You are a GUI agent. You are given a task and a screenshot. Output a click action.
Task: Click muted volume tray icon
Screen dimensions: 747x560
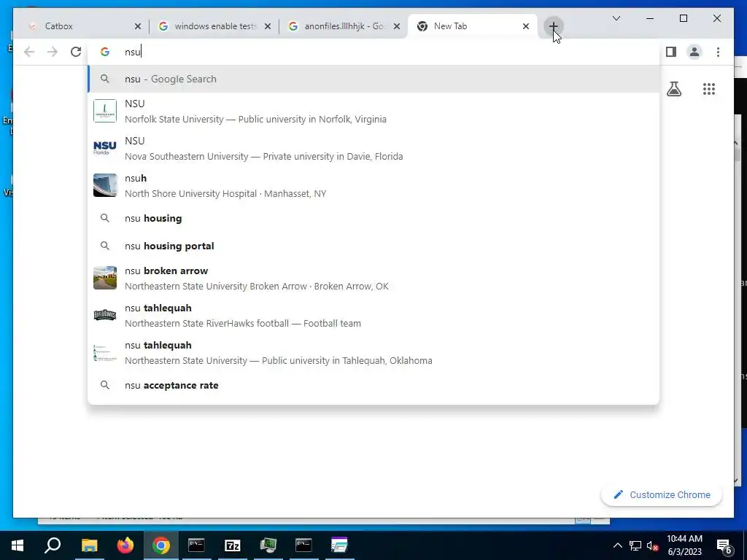(x=653, y=545)
